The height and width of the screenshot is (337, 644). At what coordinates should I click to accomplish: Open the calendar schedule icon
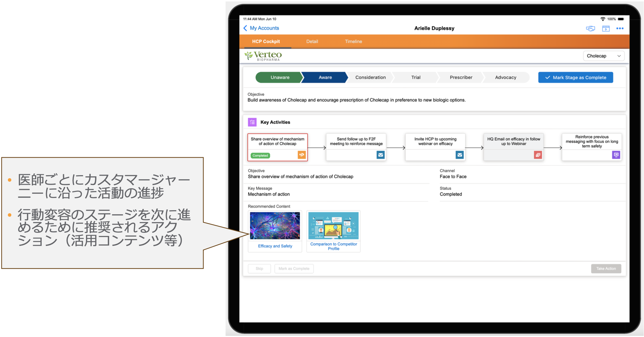click(x=606, y=28)
